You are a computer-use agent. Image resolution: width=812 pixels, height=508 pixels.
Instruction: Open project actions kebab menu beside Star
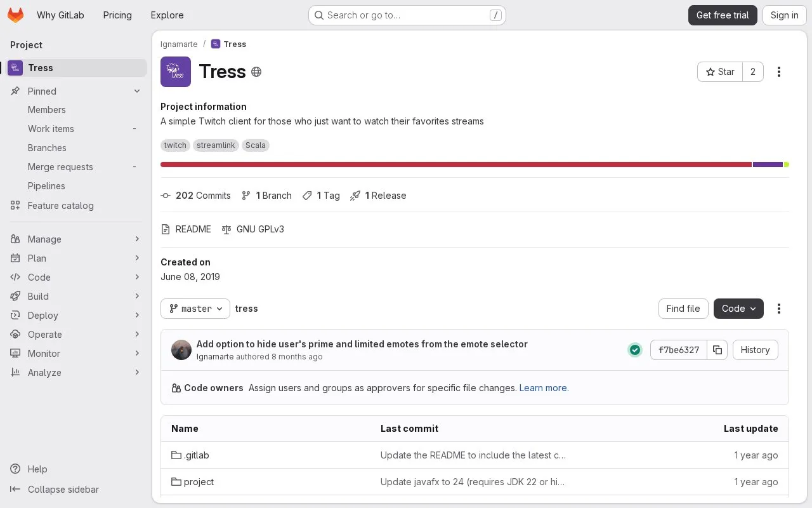[779, 72]
